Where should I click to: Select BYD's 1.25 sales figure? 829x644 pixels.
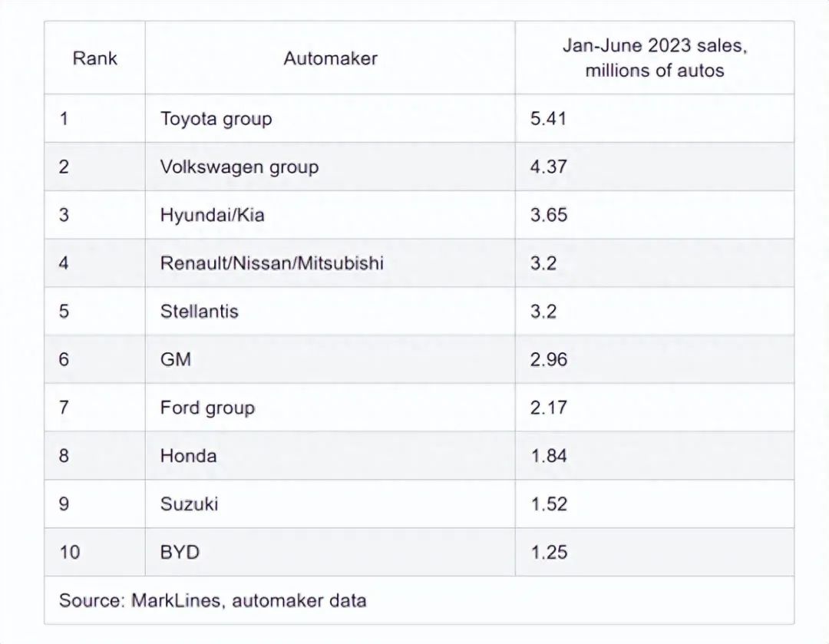point(548,551)
